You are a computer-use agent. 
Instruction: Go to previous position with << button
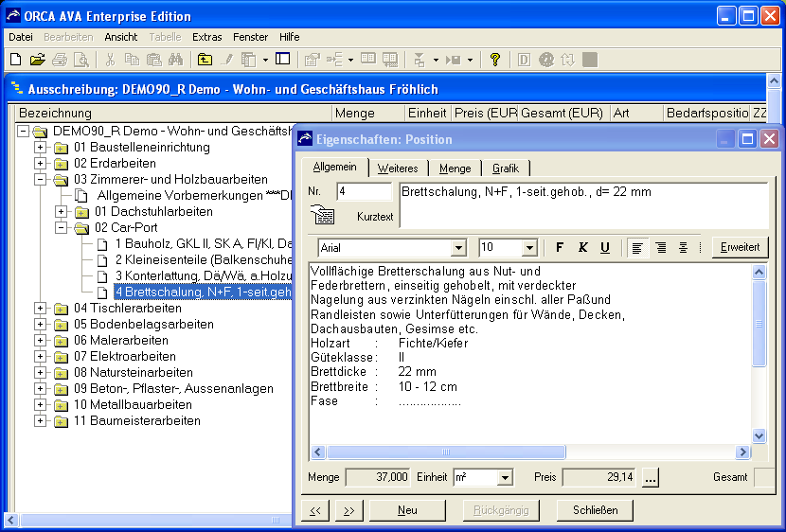coord(315,510)
